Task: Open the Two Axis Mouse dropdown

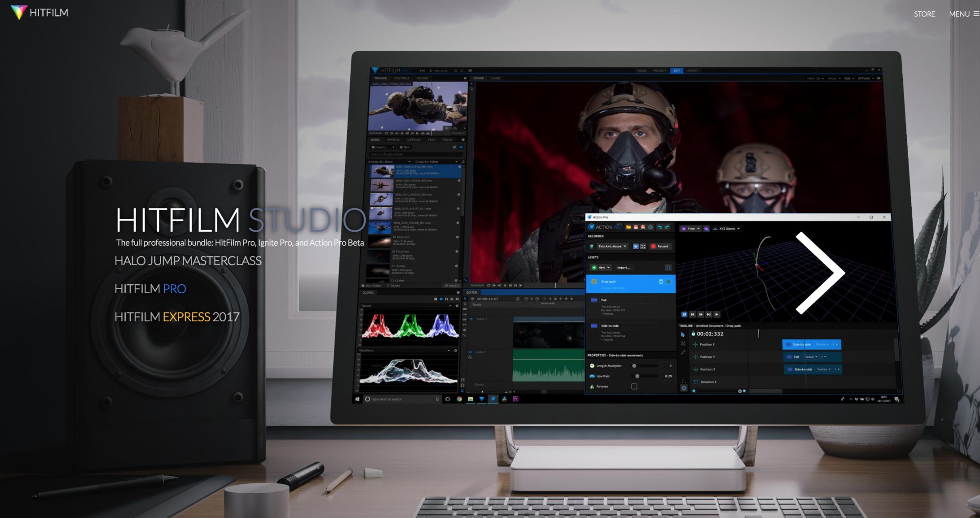Action: pyautogui.click(x=612, y=246)
